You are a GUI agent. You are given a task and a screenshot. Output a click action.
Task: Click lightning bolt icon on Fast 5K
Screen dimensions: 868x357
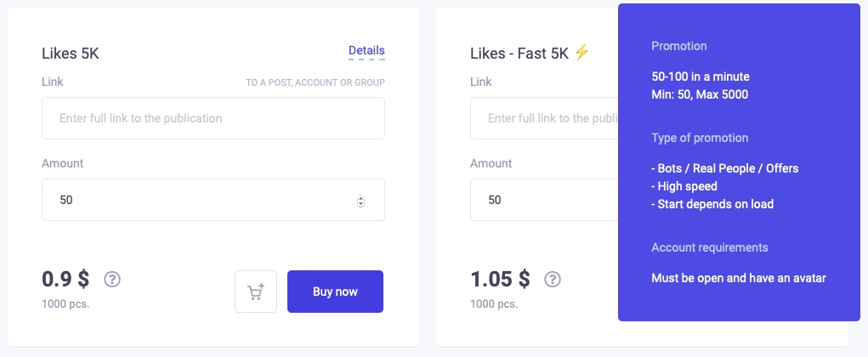point(582,53)
